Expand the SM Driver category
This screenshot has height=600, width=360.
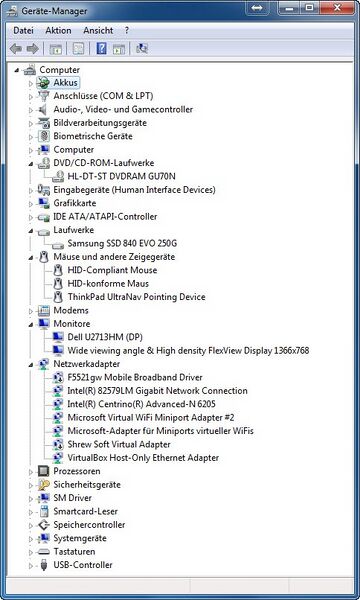coord(31,499)
